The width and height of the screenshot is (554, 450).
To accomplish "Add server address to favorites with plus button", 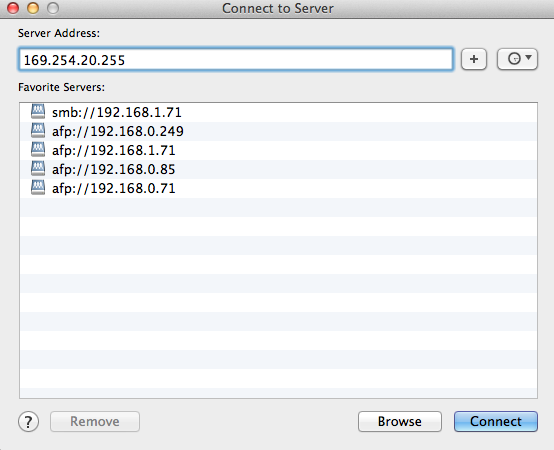I will (474, 59).
